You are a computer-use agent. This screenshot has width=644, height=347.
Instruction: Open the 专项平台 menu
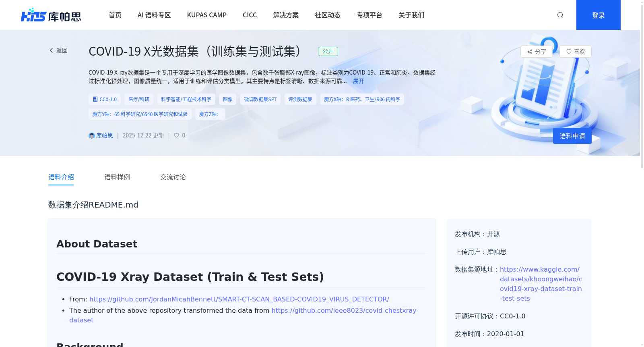point(369,15)
